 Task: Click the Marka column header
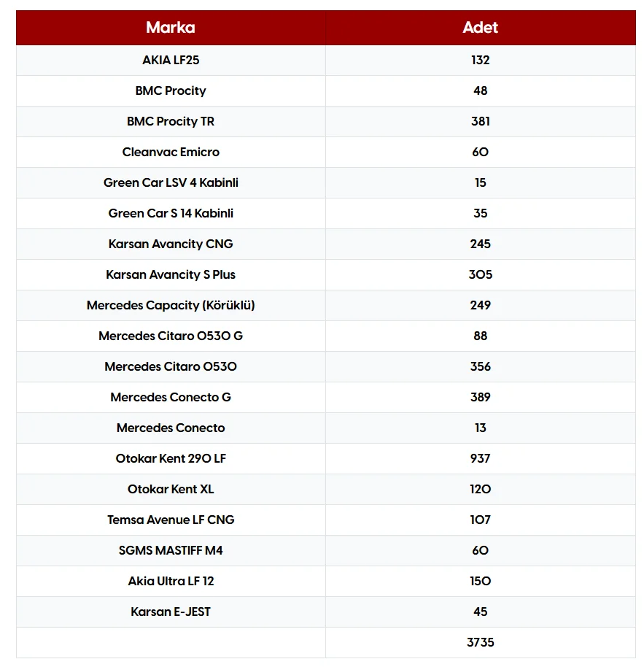[171, 28]
